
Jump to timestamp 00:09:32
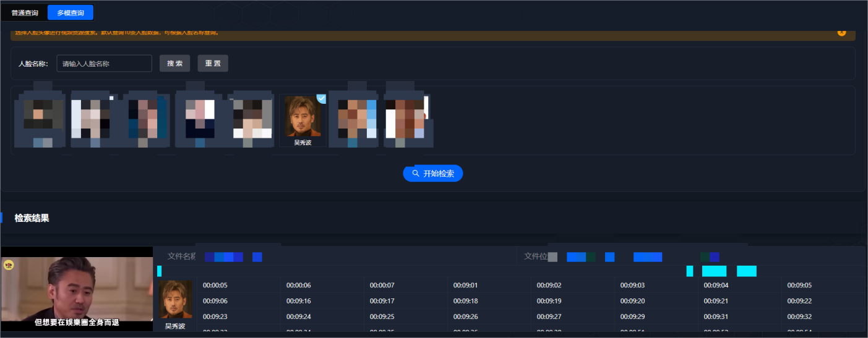[x=799, y=317]
